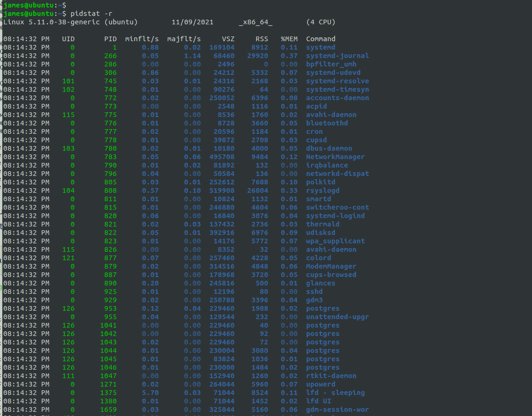
Task: Click the 'systemd-timesyn' command entry
Action: pos(338,90)
